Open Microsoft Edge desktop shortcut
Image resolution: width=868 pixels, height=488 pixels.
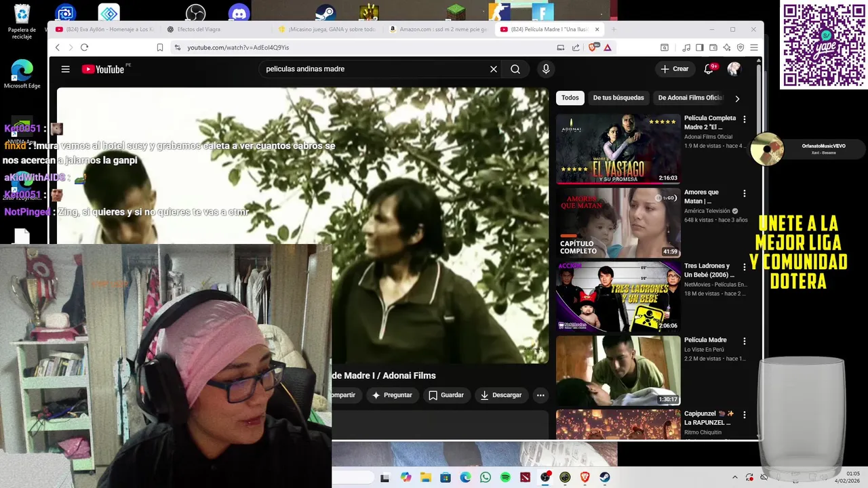pyautogui.click(x=22, y=75)
